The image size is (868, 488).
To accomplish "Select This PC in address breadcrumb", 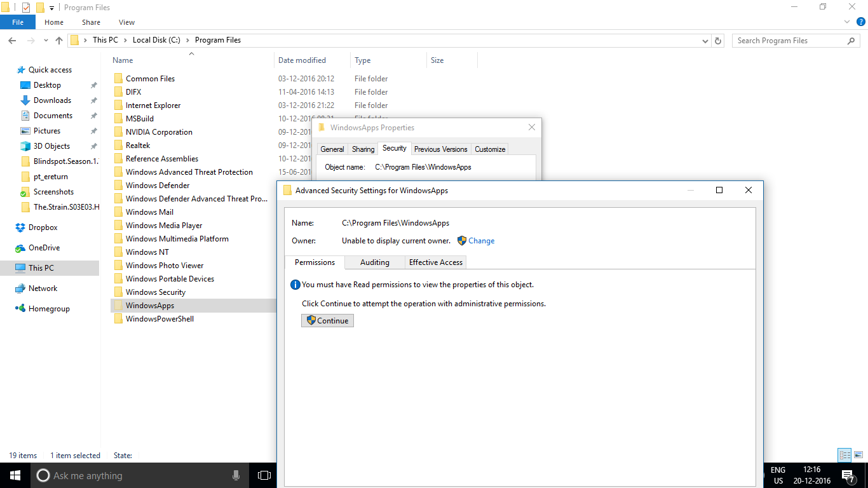I will (x=105, y=40).
